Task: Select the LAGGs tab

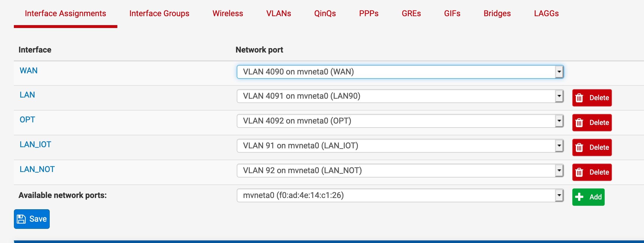Action: click(546, 14)
